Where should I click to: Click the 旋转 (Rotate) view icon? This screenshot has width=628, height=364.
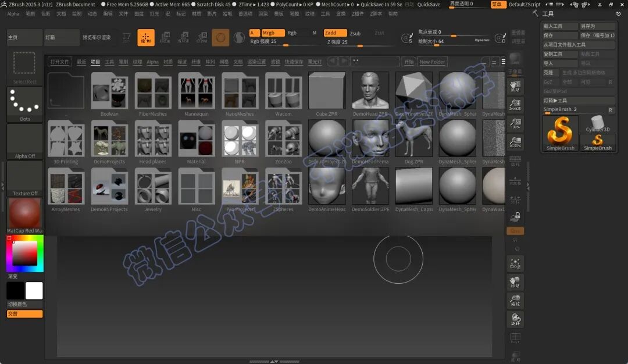(515, 319)
